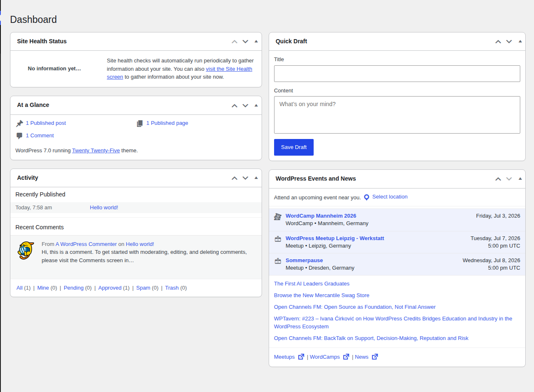Open Hello world! link in the comment
This screenshot has width=534, height=392.
tap(140, 244)
